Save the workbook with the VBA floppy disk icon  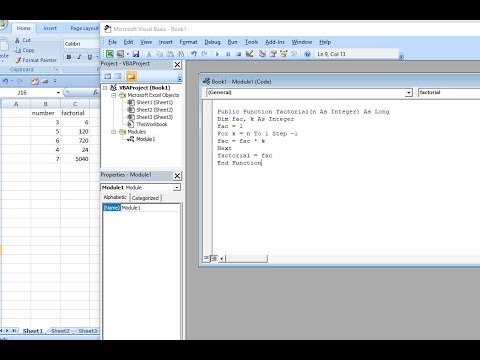tap(136, 54)
